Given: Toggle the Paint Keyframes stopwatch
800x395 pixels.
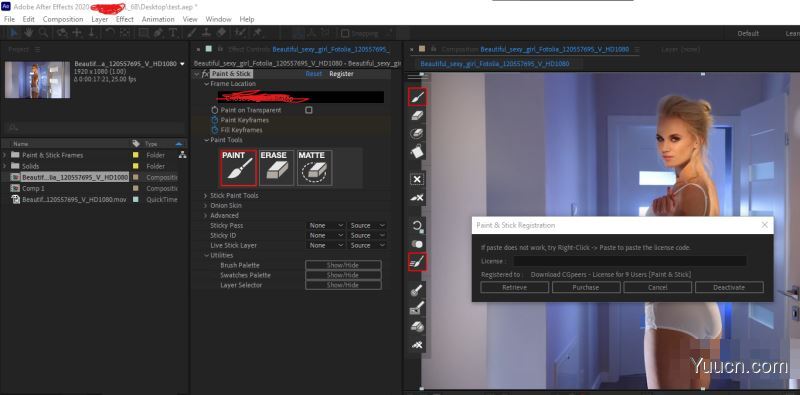Looking at the screenshot, I should pos(215,120).
